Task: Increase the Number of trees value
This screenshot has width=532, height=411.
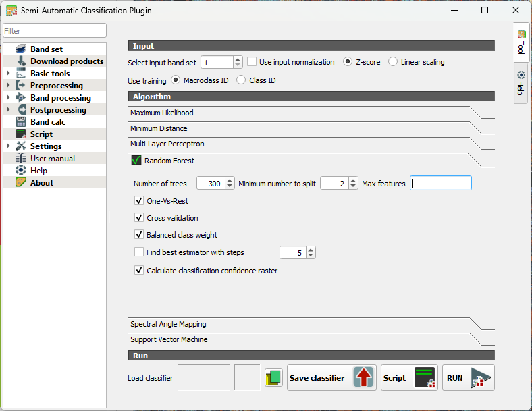Action: (x=230, y=180)
